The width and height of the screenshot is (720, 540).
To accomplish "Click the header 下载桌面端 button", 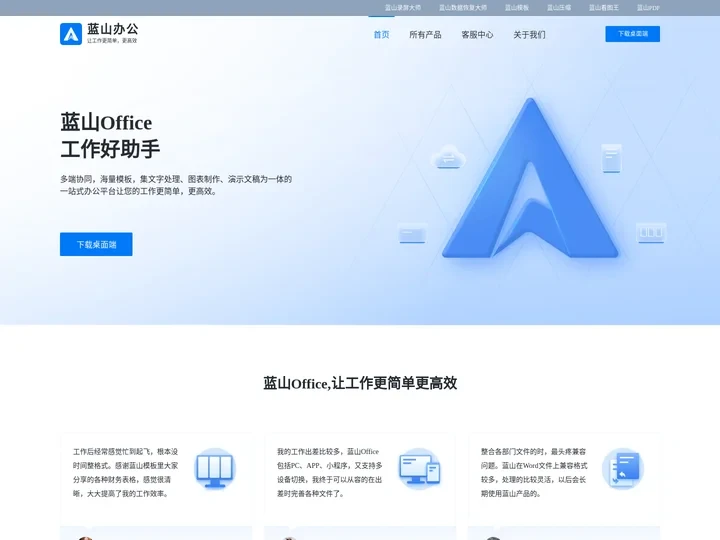I will pos(632,34).
